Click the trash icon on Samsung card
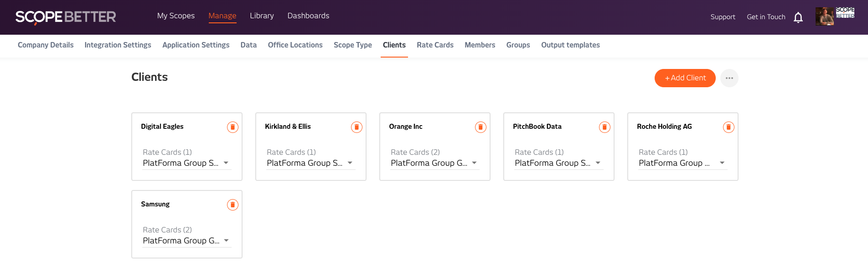This screenshot has height=269, width=868. click(x=232, y=205)
